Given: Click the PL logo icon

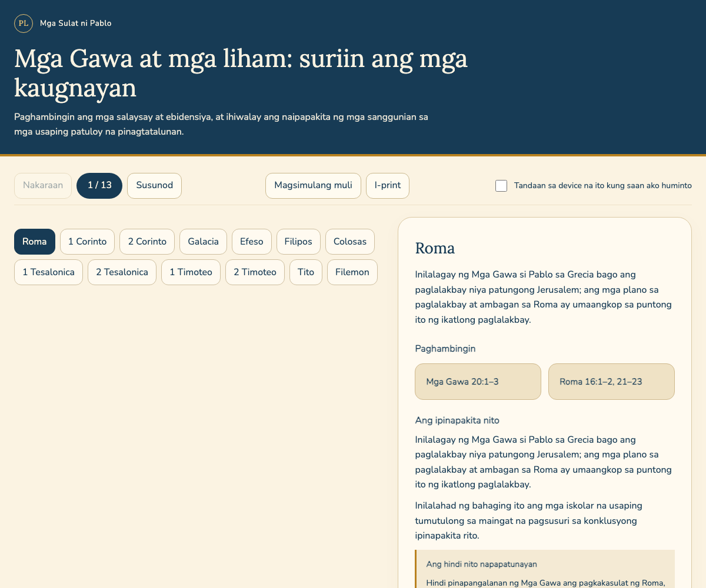Looking at the screenshot, I should 24,24.
